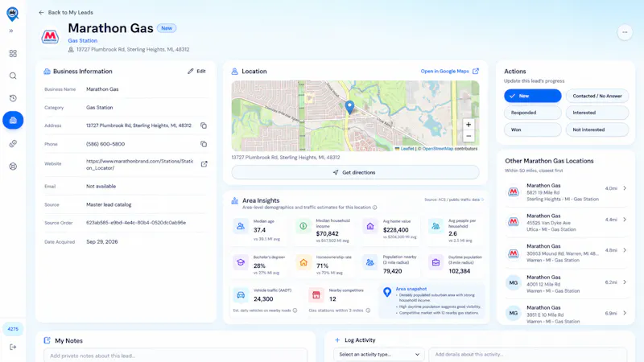Set lead status to Responded
The image size is (644, 362).
533,113
